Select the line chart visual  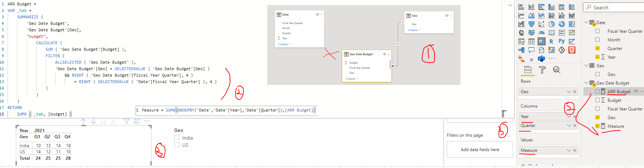point(521,15)
